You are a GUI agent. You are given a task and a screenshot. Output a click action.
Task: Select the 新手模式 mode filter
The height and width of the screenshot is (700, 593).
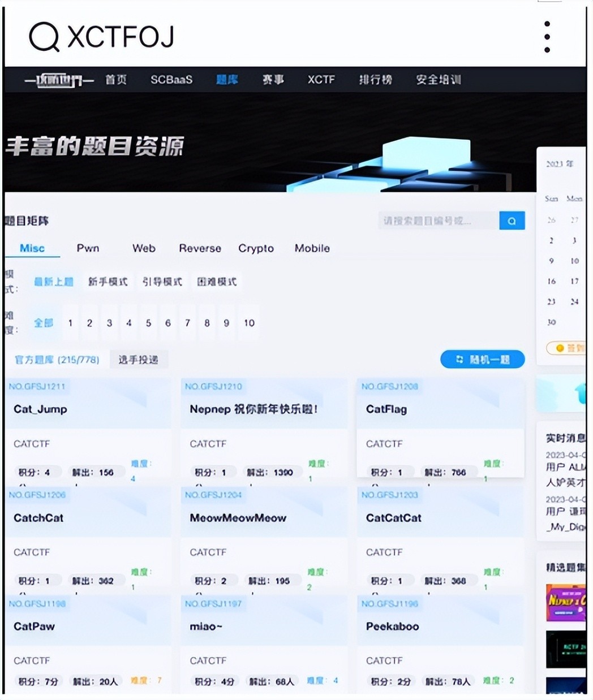108,282
